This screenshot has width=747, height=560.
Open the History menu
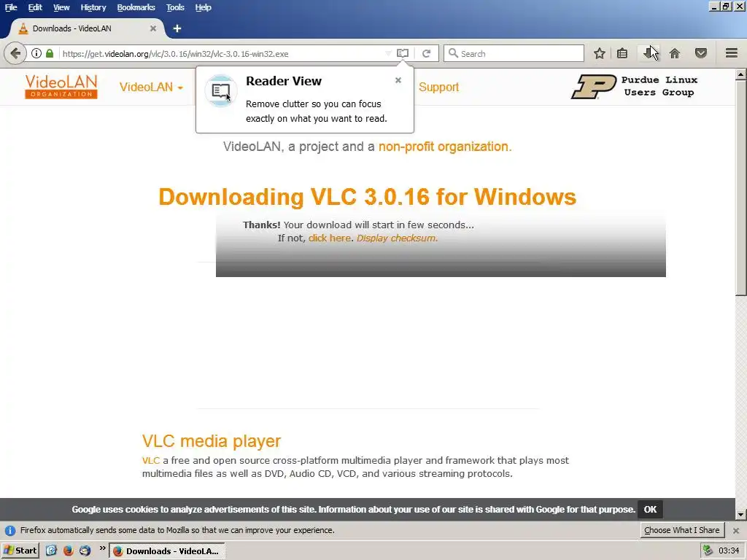[x=93, y=7]
